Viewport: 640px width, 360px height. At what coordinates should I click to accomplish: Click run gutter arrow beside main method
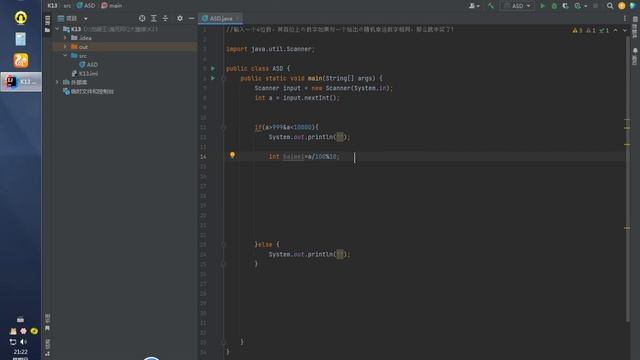213,78
